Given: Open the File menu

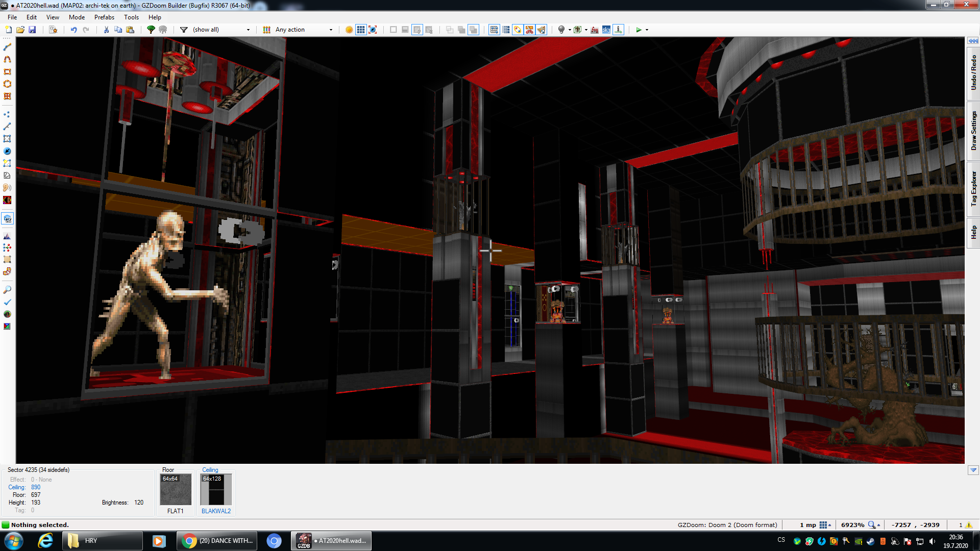Looking at the screenshot, I should click(x=12, y=17).
